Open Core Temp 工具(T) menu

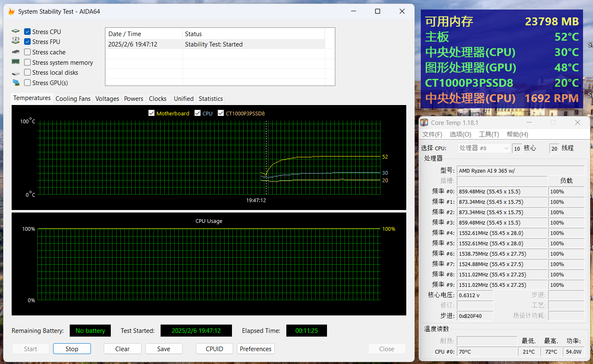pyautogui.click(x=489, y=134)
